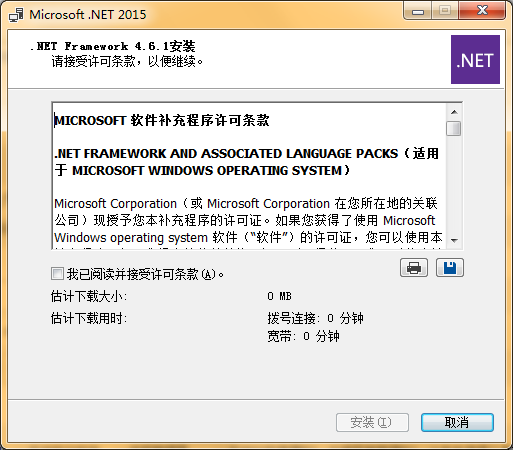Click the license scrollbar up arrow

(454, 112)
